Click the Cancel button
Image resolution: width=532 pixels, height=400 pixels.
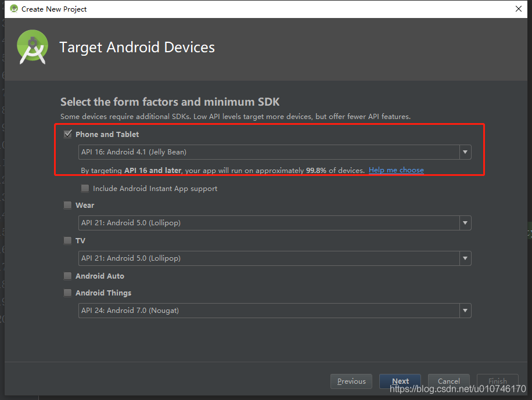pyautogui.click(x=448, y=381)
